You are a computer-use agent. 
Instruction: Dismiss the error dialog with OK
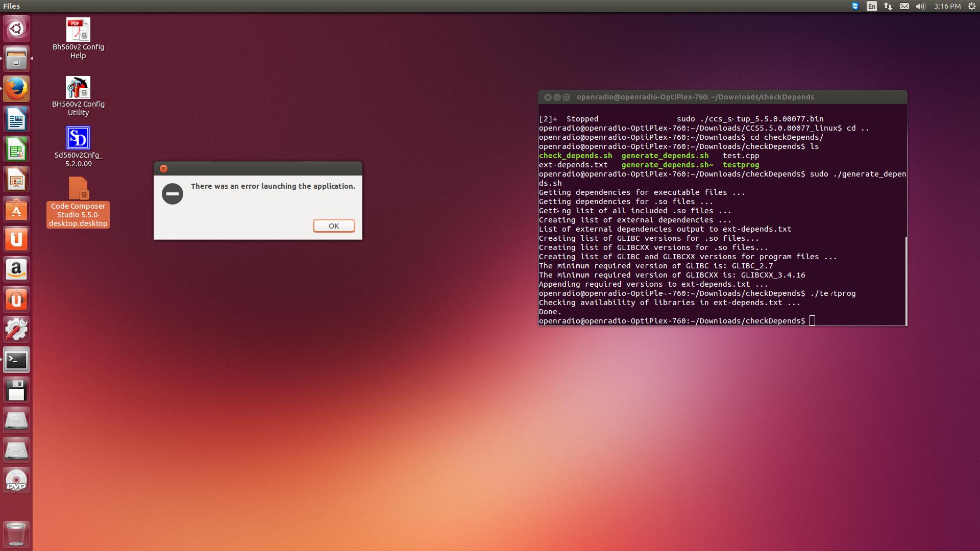point(333,226)
